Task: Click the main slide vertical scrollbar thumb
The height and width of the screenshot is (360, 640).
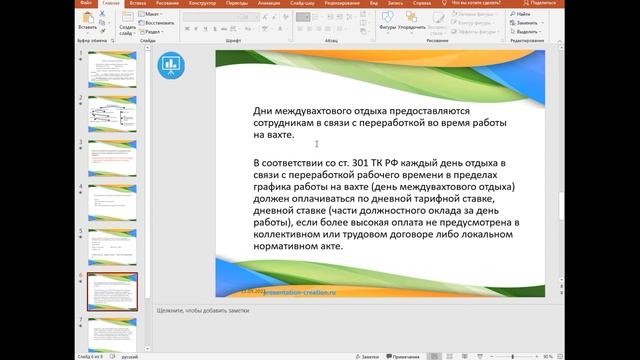Action: pos(561,205)
